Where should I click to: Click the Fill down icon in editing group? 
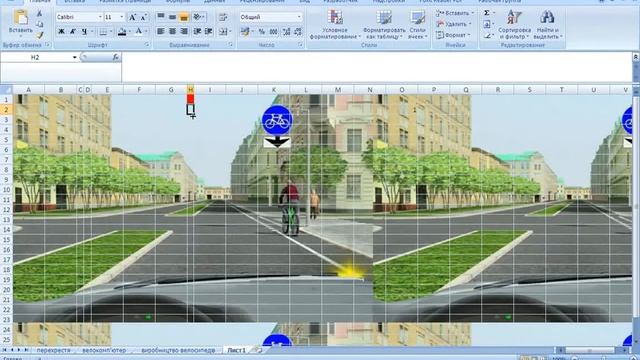tap(487, 24)
